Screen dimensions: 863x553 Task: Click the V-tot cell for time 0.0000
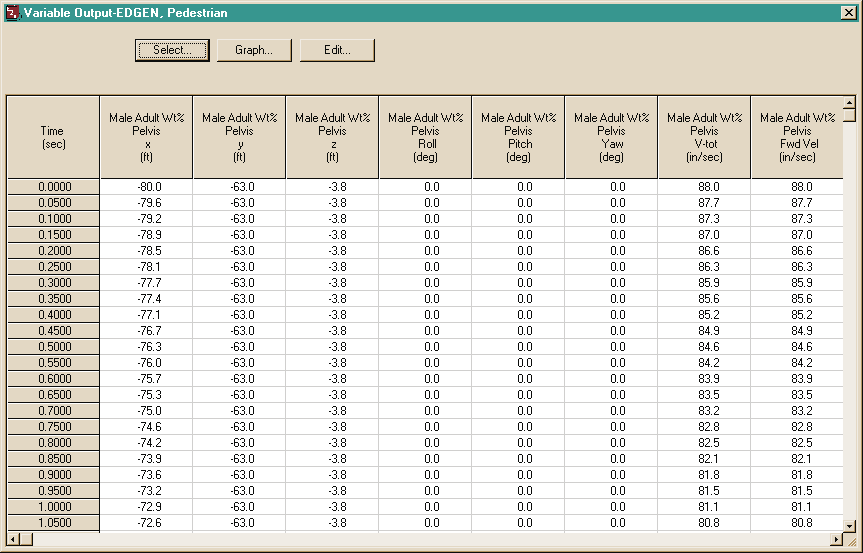pos(704,187)
